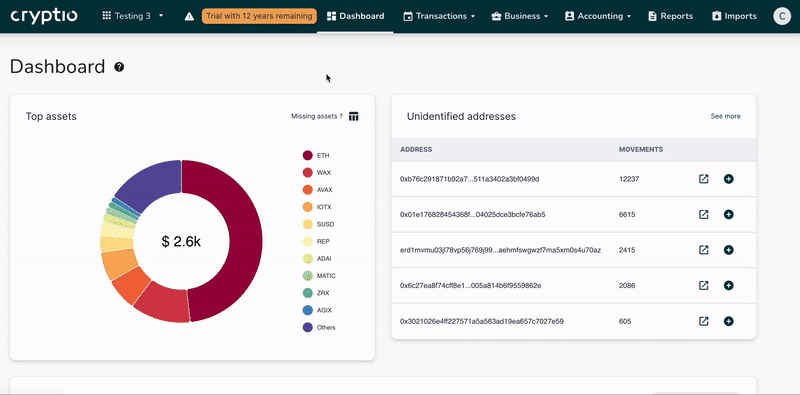Click address text 0xb76c291871b92a7...511a3402a3bf0499d
The width and height of the screenshot is (800, 395).
(x=469, y=179)
